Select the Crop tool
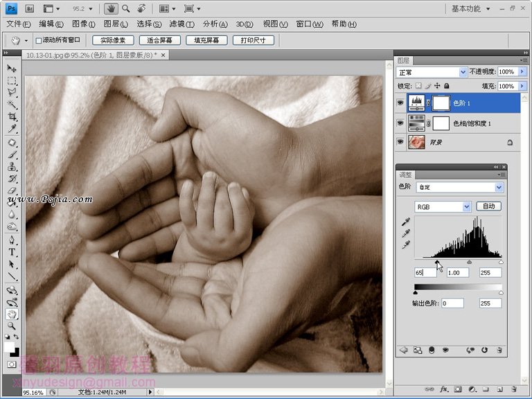The height and width of the screenshot is (399, 532). (12, 117)
